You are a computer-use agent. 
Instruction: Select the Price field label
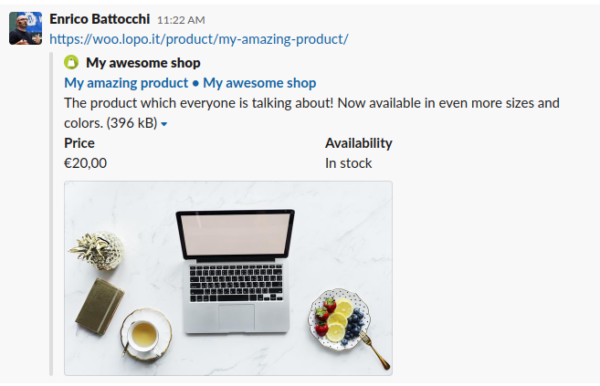coord(79,143)
